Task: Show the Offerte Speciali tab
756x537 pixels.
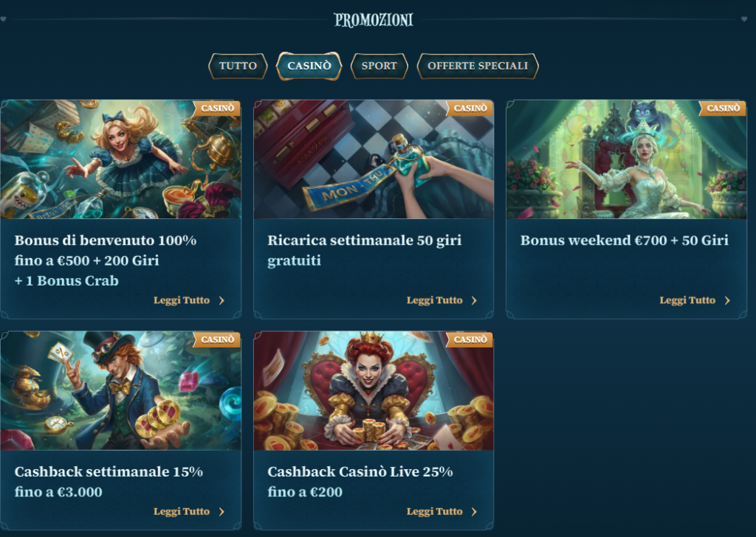Action: [478, 66]
